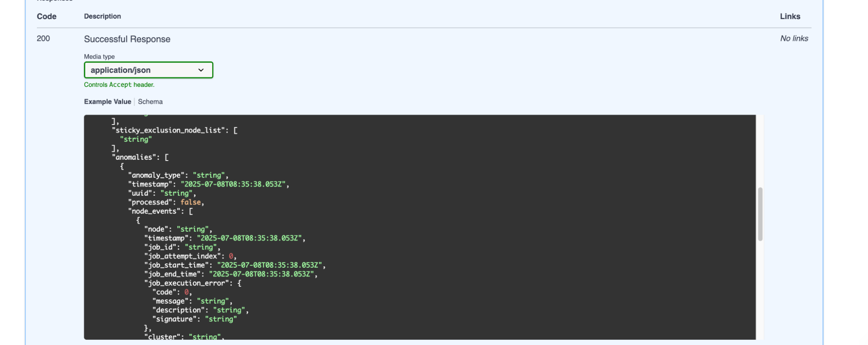
Task: Click the chevron arrow in media type selector
Action: pyautogui.click(x=201, y=70)
